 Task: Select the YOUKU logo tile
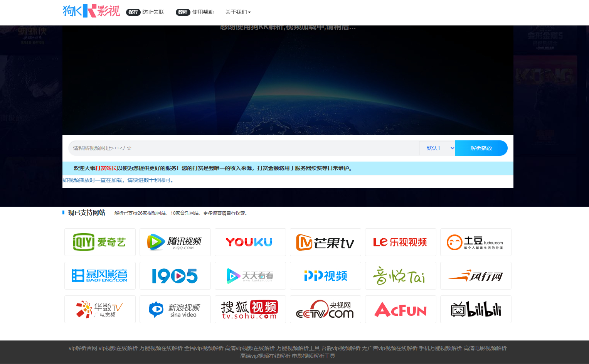pos(250,242)
